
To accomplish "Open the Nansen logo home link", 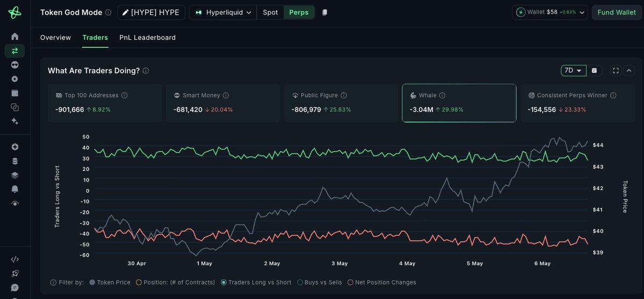I will pyautogui.click(x=15, y=12).
